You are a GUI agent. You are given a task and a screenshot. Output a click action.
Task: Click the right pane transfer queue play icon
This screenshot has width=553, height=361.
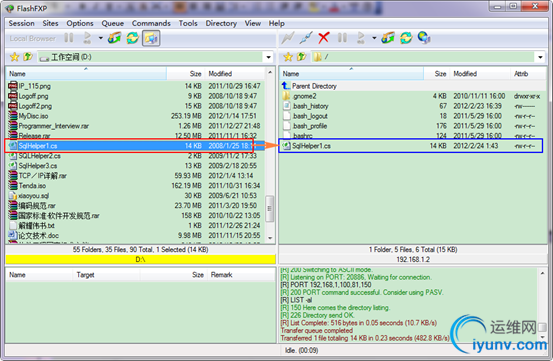click(360, 38)
